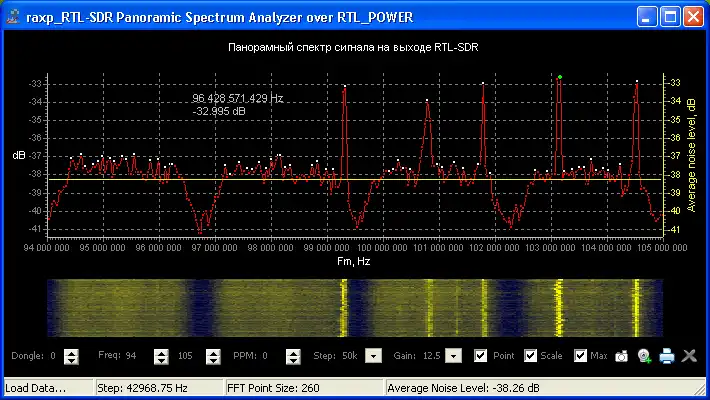Click the camera snapshot icon

click(x=621, y=356)
